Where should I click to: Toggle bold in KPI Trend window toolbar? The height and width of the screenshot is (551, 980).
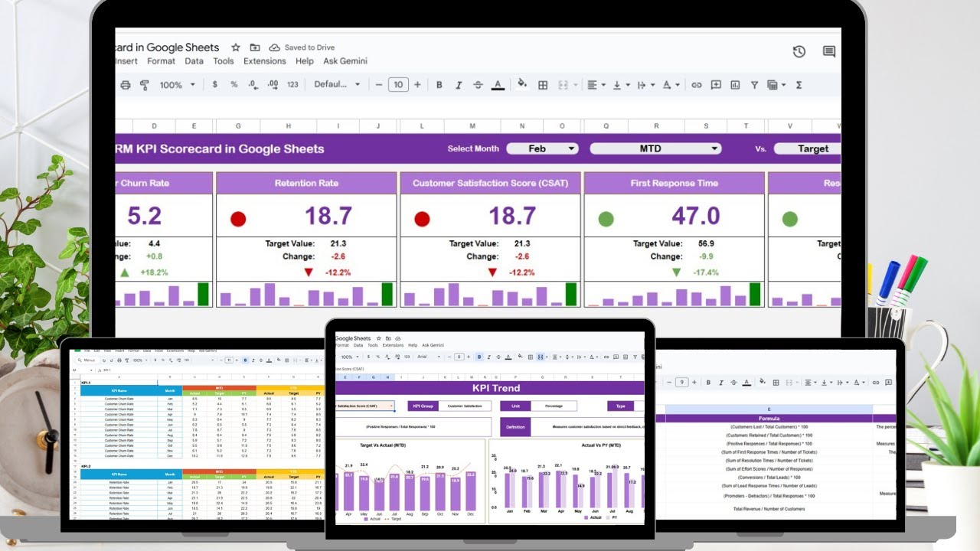[479, 357]
